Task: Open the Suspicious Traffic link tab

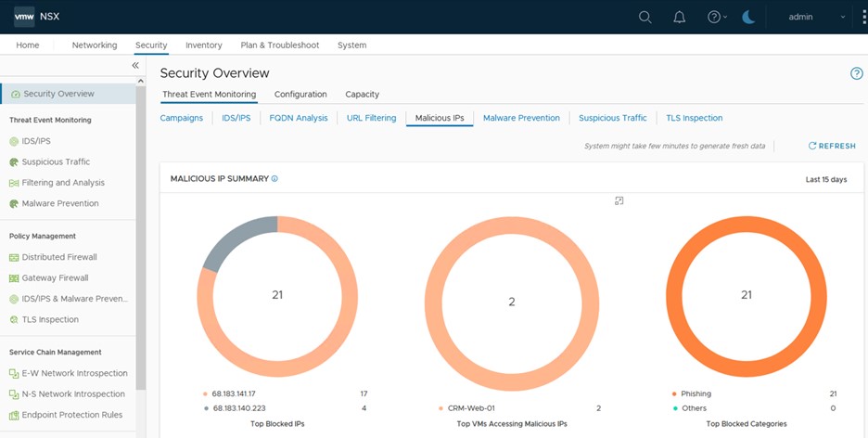Action: [x=612, y=118]
